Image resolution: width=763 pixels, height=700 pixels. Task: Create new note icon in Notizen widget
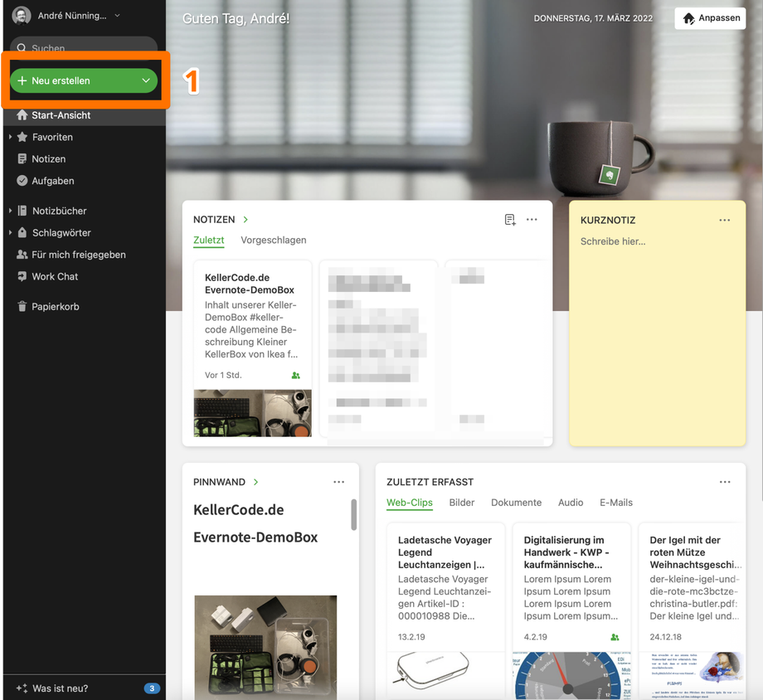(510, 220)
